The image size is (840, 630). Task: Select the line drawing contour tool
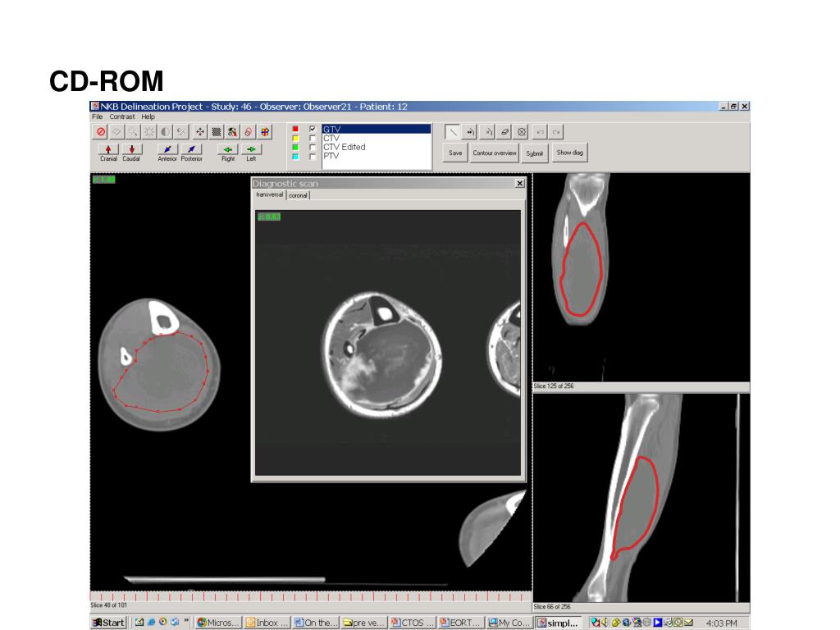(453, 132)
